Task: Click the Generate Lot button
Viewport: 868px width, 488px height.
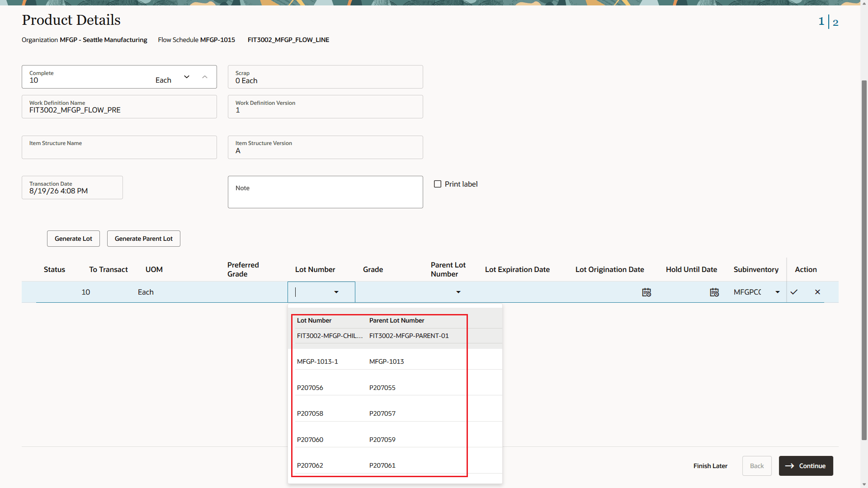Action: pyautogui.click(x=73, y=239)
